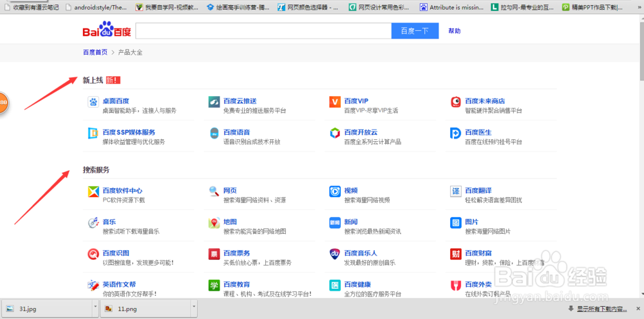Open the 收藏到有道云笔记 bookmark
Viewport: 644px width, 319px height.
pos(32,7)
